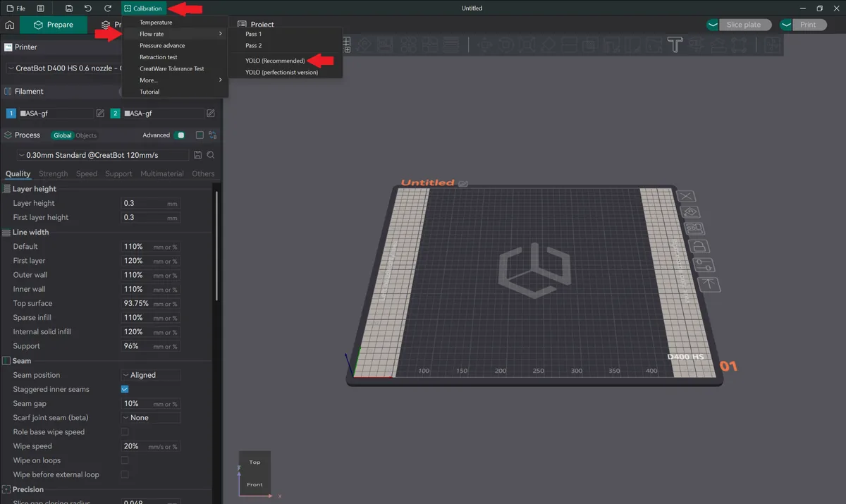846x504 pixels.
Task: Open the Multimaterial tab
Action: click(x=162, y=173)
